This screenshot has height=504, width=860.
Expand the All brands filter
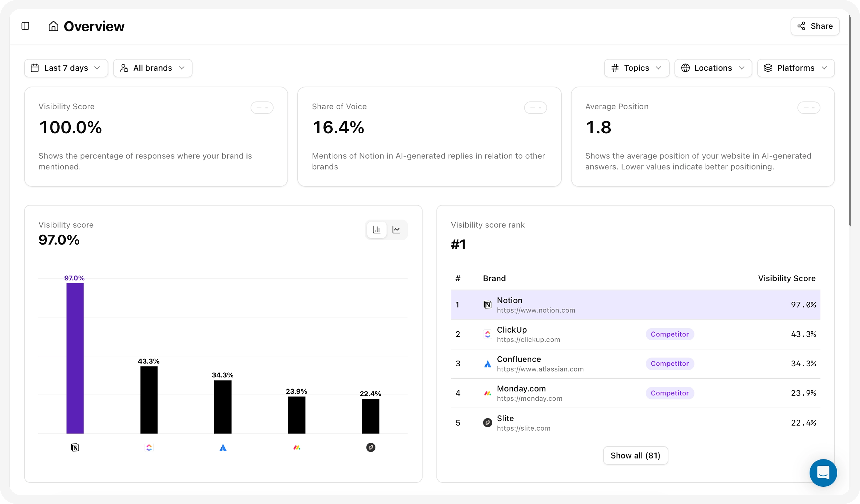point(153,68)
